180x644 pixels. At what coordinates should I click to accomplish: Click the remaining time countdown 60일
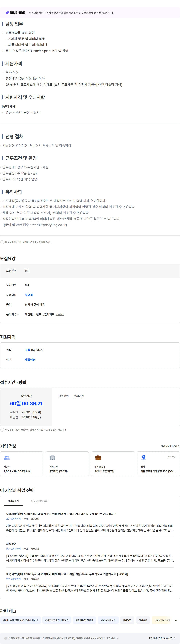click(x=26, y=403)
